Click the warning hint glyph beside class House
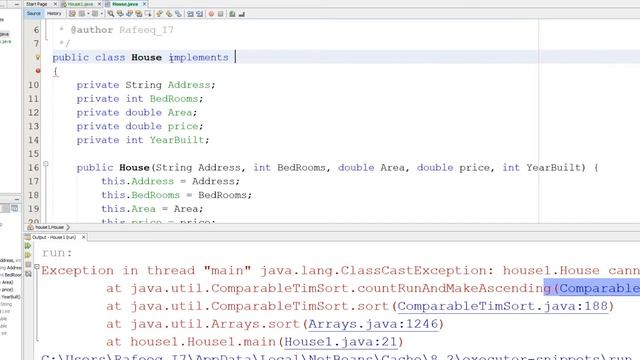This screenshot has width=640, height=360. point(38,58)
